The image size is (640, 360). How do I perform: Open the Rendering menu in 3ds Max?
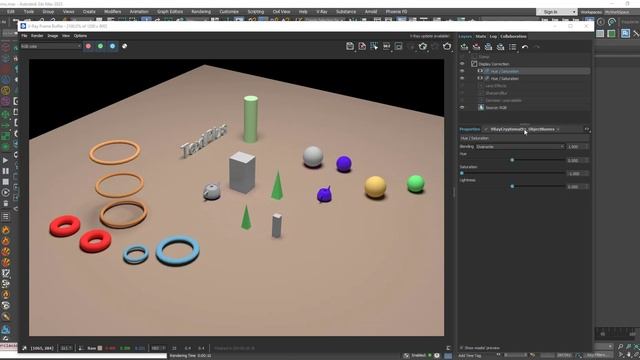click(201, 12)
